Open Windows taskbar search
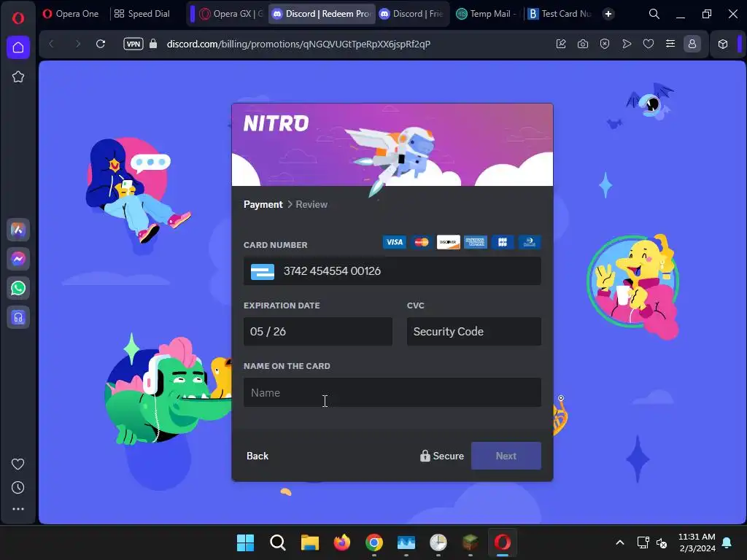The image size is (747, 560). (x=277, y=542)
